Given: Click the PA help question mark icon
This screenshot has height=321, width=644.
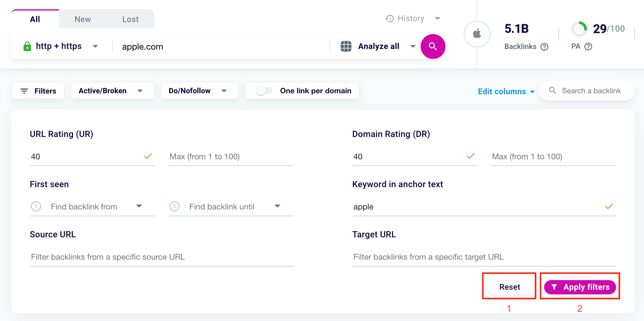Looking at the screenshot, I should [x=588, y=46].
